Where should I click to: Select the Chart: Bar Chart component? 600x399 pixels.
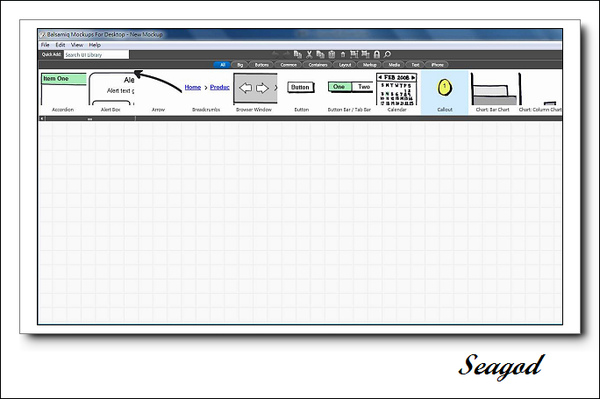pyautogui.click(x=492, y=92)
